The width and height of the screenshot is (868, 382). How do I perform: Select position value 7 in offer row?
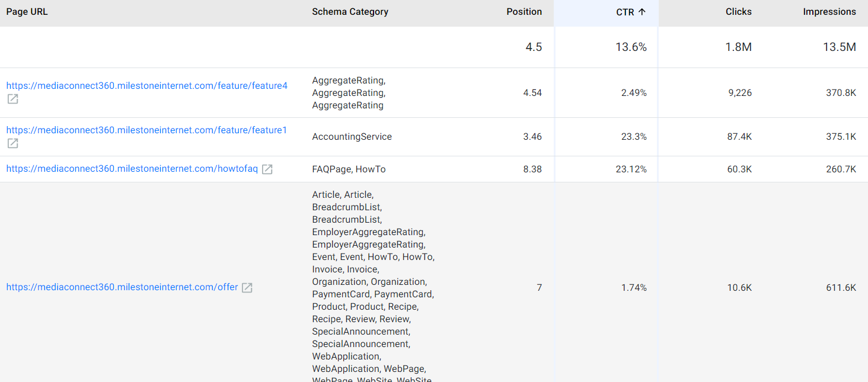coord(540,288)
